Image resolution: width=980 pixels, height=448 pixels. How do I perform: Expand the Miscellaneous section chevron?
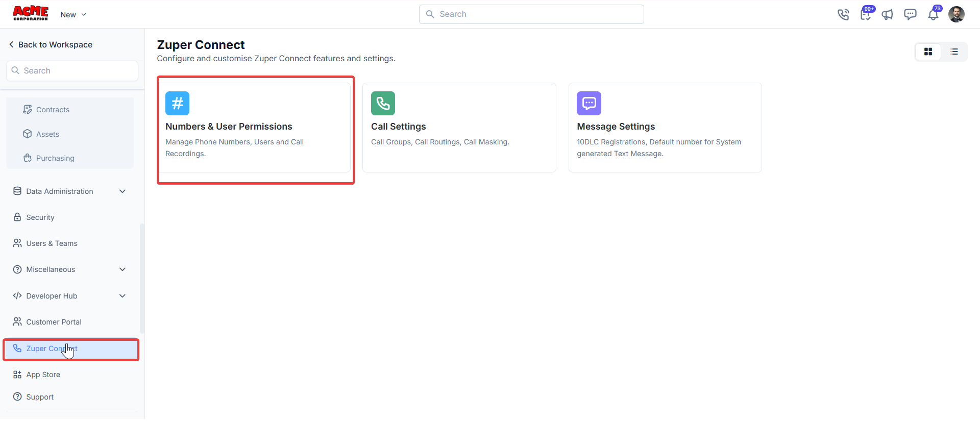(122, 269)
